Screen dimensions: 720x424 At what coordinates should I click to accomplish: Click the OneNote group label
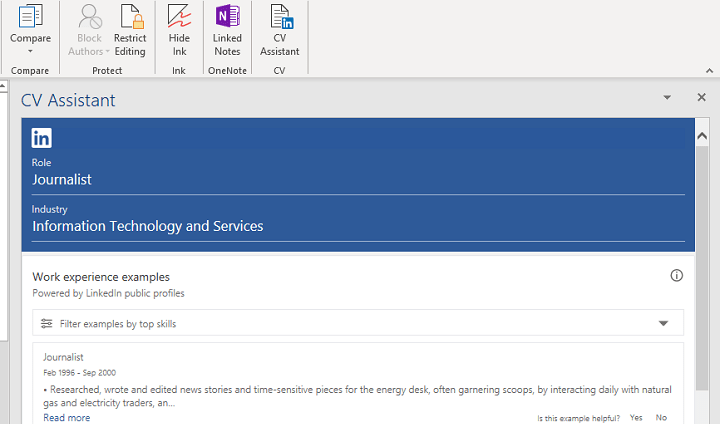tap(227, 71)
